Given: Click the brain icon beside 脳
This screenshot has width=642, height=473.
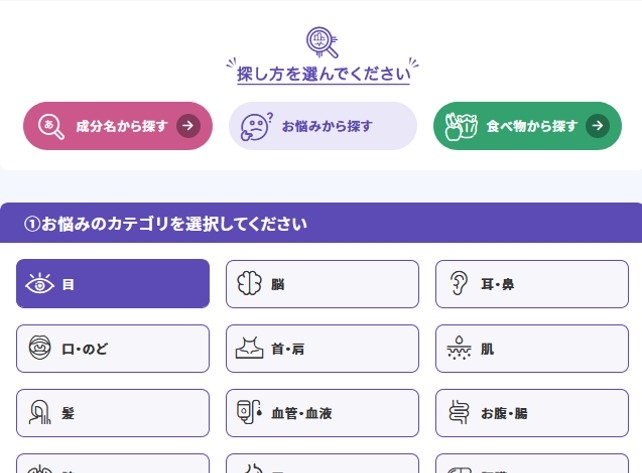Looking at the screenshot, I should (x=249, y=284).
